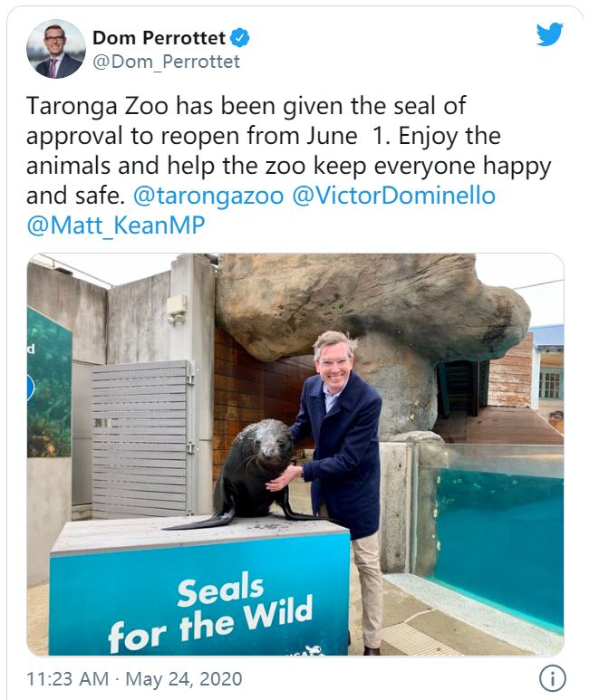
Task: Click the blue verified badge
Action: point(240,38)
